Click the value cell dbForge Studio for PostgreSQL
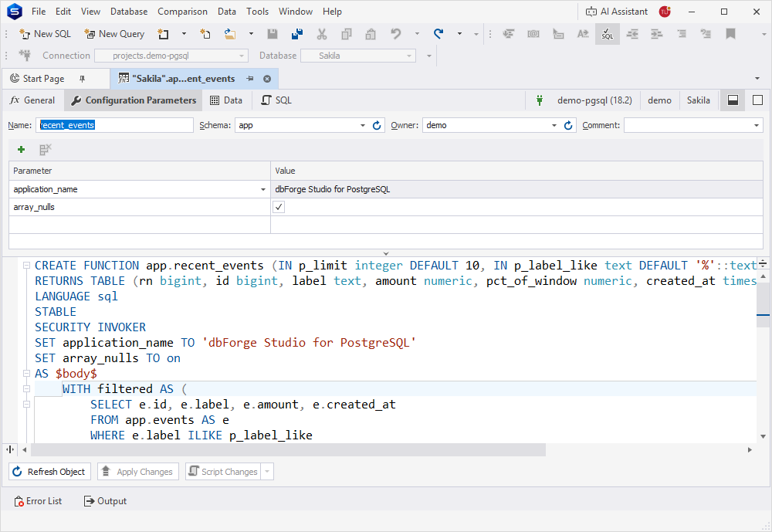This screenshot has width=772, height=532. click(x=517, y=190)
